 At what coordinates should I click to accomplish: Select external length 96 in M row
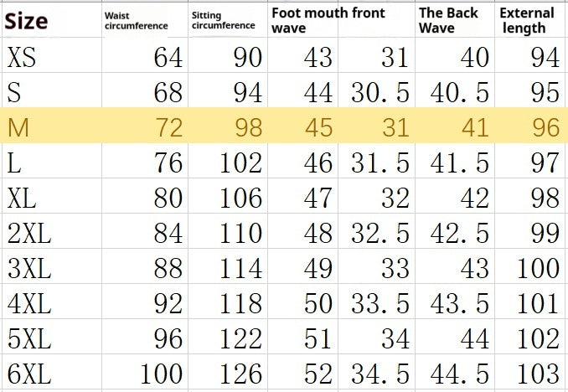[x=545, y=128]
